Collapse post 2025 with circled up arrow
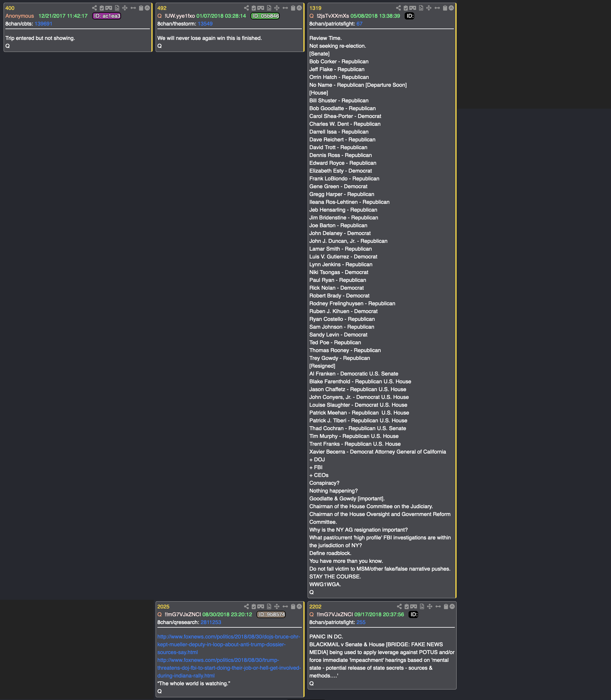The width and height of the screenshot is (611, 700). point(299,606)
